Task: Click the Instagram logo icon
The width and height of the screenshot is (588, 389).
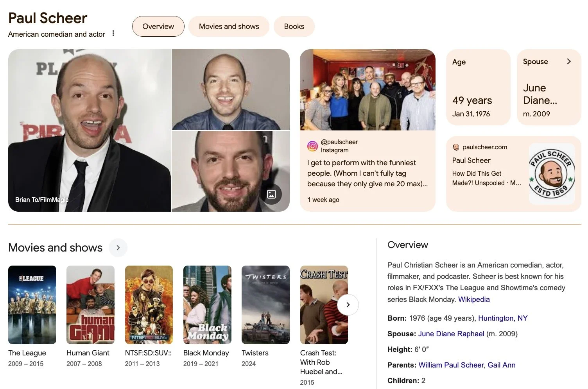Action: [312, 146]
